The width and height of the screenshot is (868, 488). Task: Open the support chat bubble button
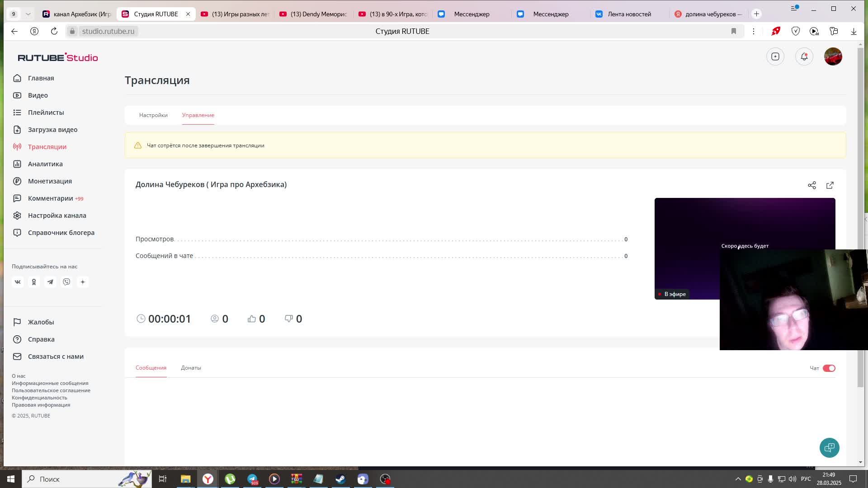tap(829, 447)
